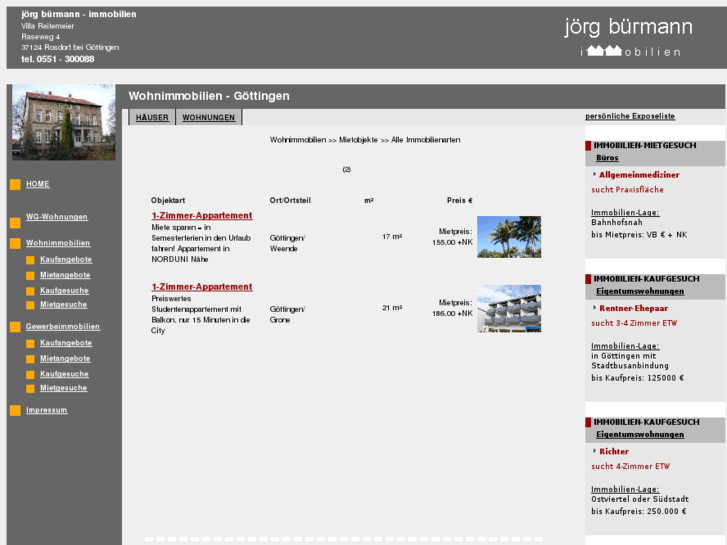The width and height of the screenshot is (727, 545).
Task: Click 'sucht Praxisfläche' text
Action: click(x=627, y=189)
